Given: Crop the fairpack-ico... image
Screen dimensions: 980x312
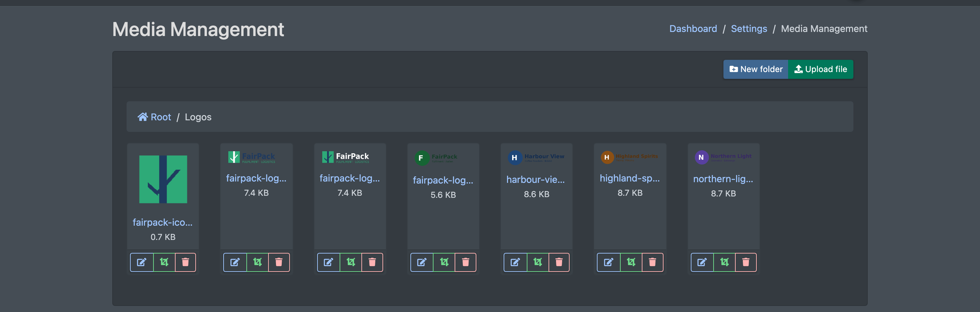Looking at the screenshot, I should [x=164, y=262].
